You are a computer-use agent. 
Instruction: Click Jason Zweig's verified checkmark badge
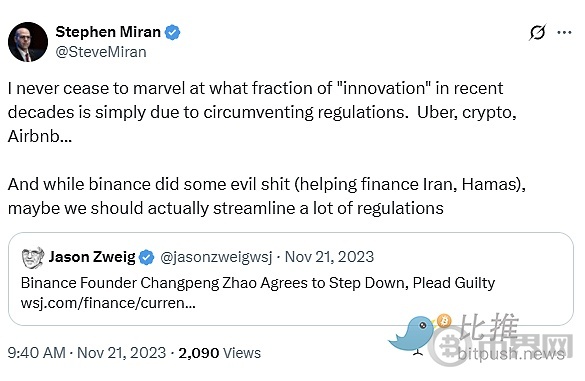147,257
